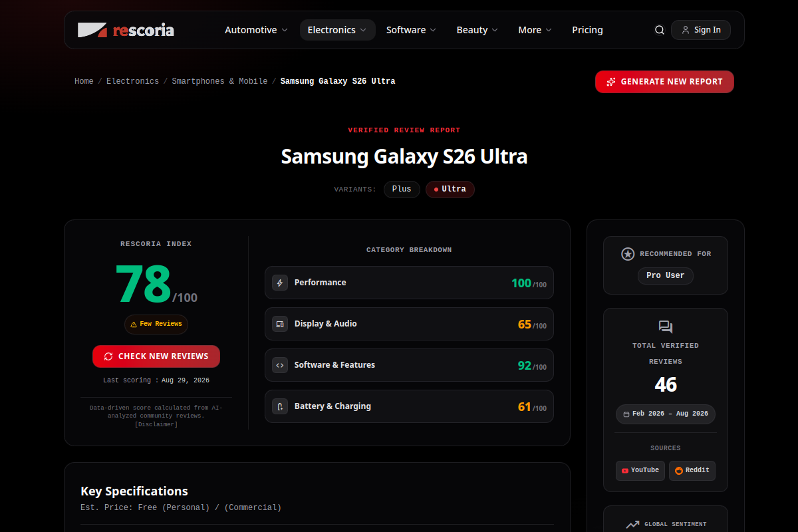This screenshot has height=532, width=798.
Task: Click the Display & Audio category icon
Action: (x=280, y=324)
